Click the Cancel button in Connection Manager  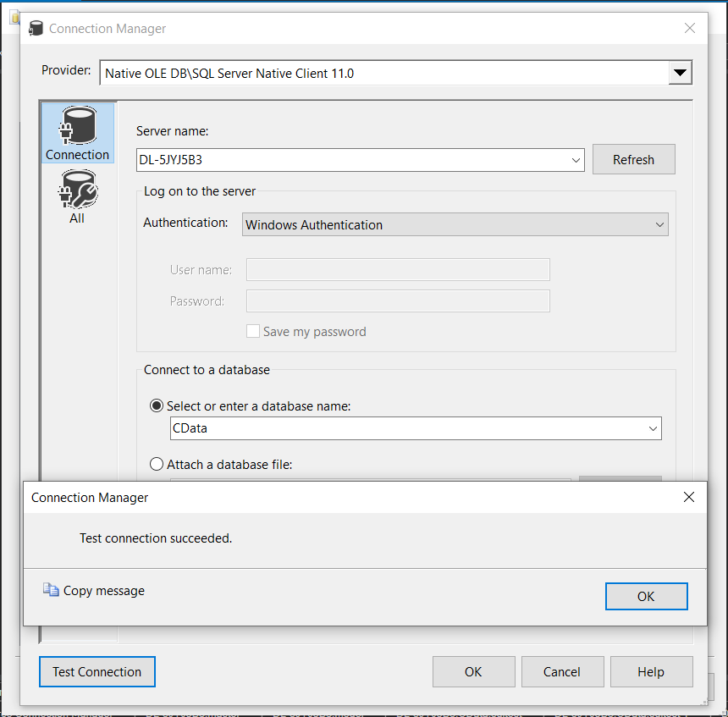[x=562, y=671]
